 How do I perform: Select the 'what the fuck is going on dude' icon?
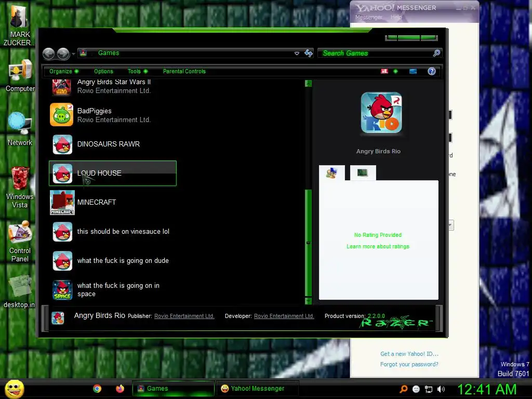coord(62,261)
